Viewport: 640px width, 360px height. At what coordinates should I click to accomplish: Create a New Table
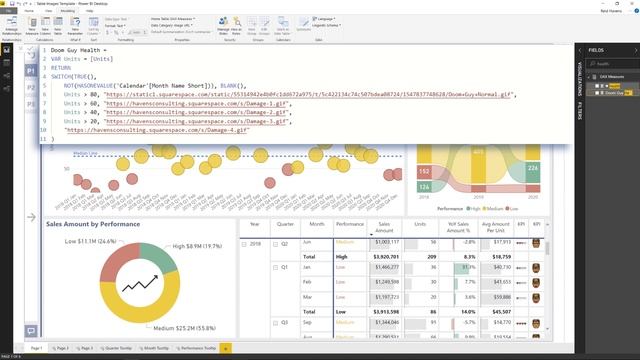pos(58,26)
